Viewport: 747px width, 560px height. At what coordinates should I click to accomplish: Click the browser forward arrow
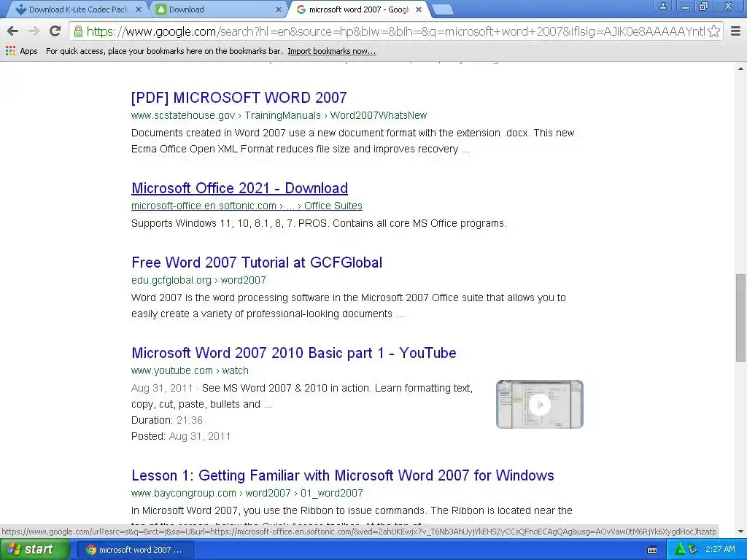point(34,31)
